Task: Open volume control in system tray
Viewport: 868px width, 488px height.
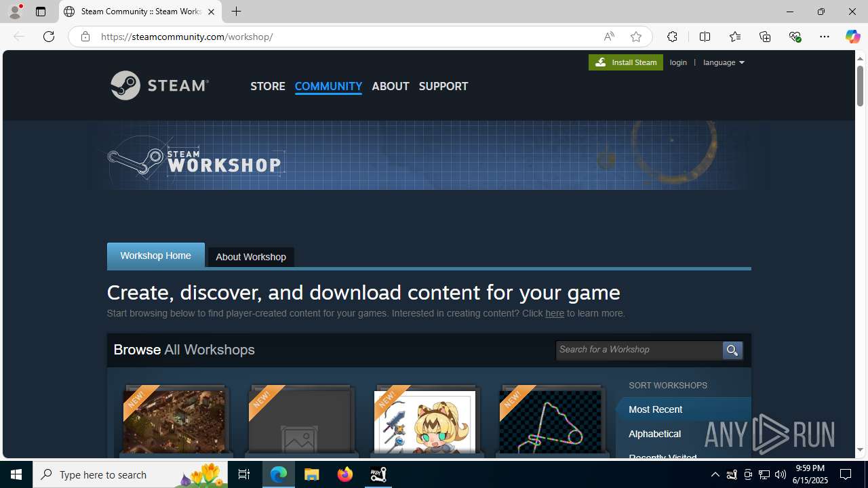Action: [x=780, y=474]
